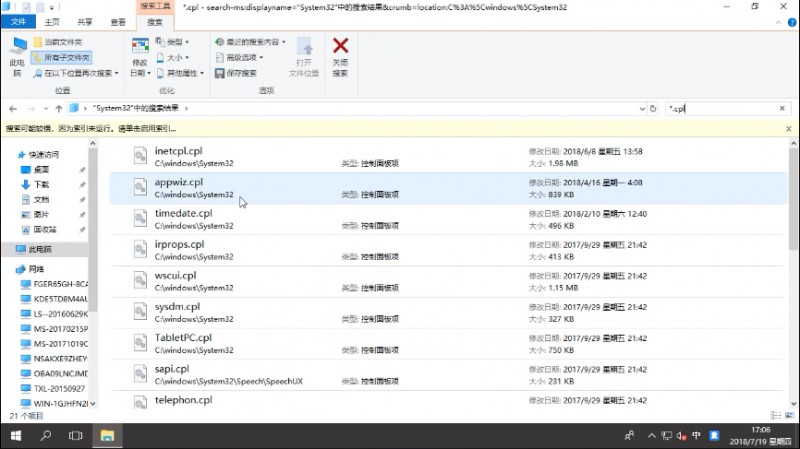Image resolution: width=800 pixels, height=449 pixels.
Task: Click the Refresh button beside address bar
Action: pyautogui.click(x=653, y=109)
